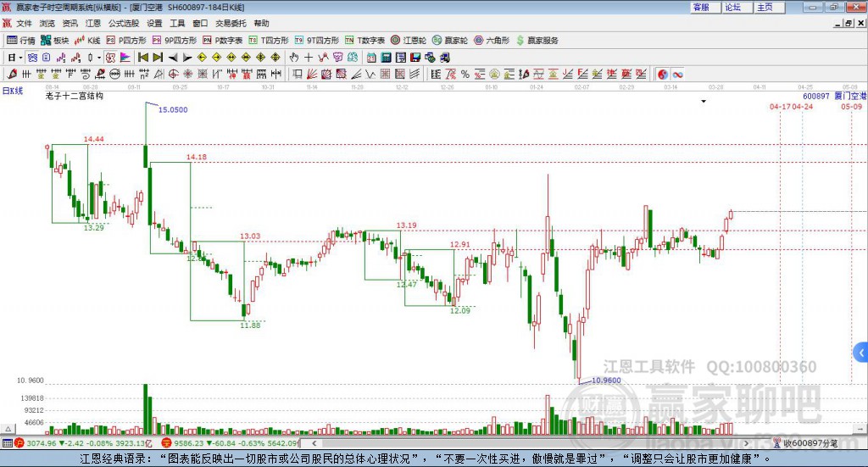Toggle the yin-yang tai chi indicator

(663, 74)
